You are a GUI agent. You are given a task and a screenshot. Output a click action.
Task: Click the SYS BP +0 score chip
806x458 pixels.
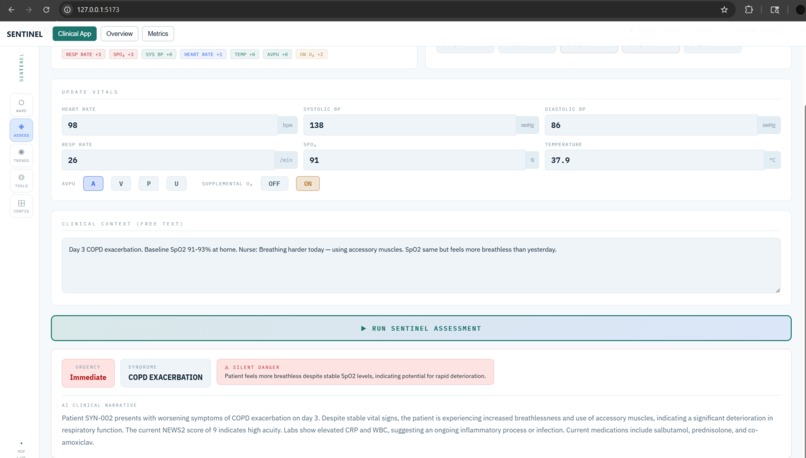[x=159, y=54]
